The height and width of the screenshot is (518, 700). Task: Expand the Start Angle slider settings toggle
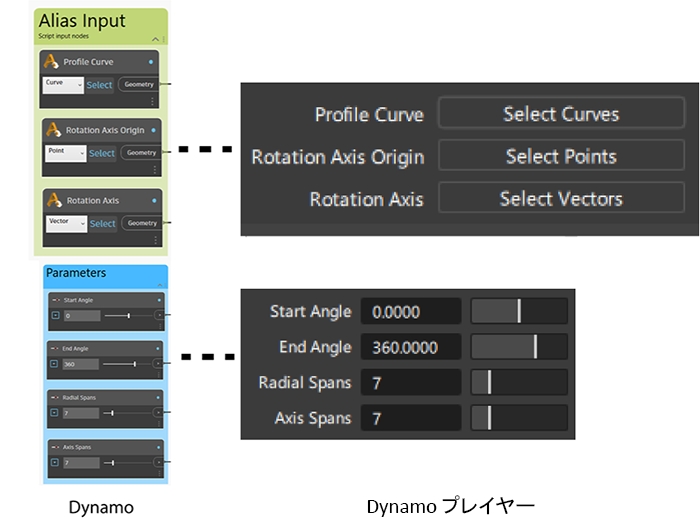click(x=56, y=315)
